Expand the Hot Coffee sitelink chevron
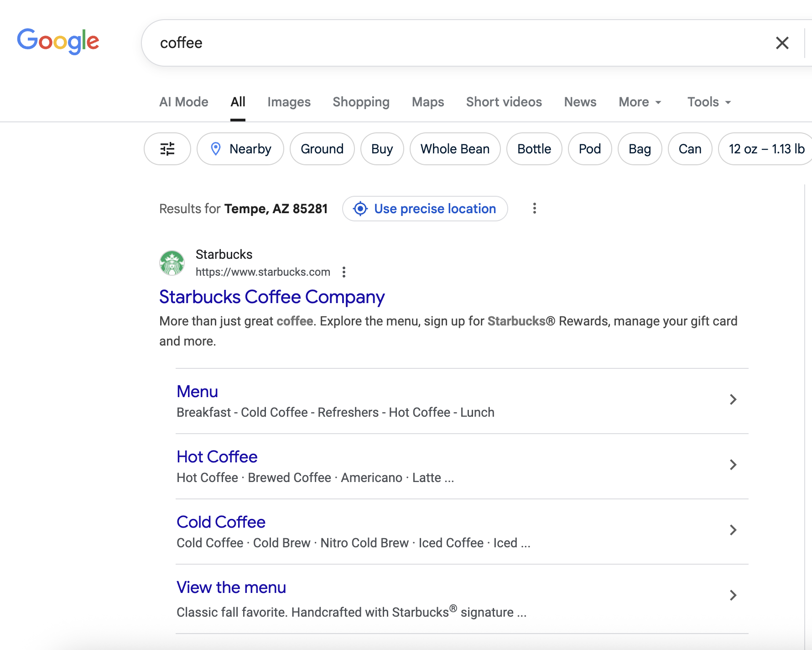The width and height of the screenshot is (812, 650). pos(733,465)
